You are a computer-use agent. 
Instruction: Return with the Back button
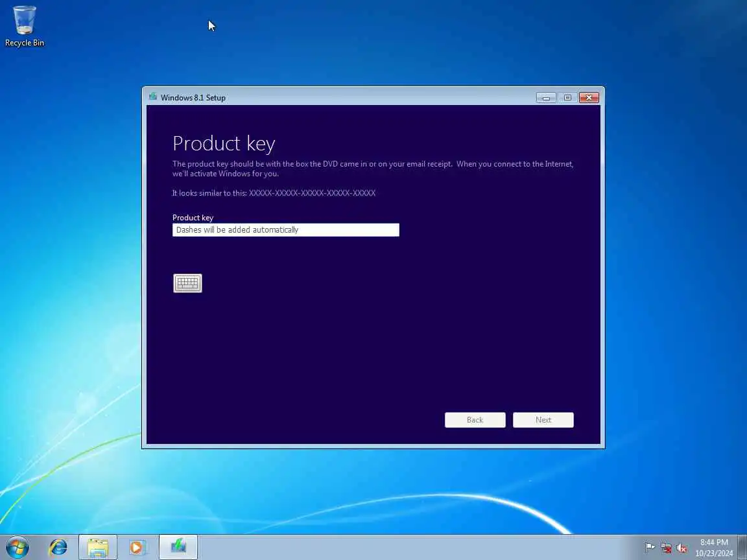click(x=475, y=420)
